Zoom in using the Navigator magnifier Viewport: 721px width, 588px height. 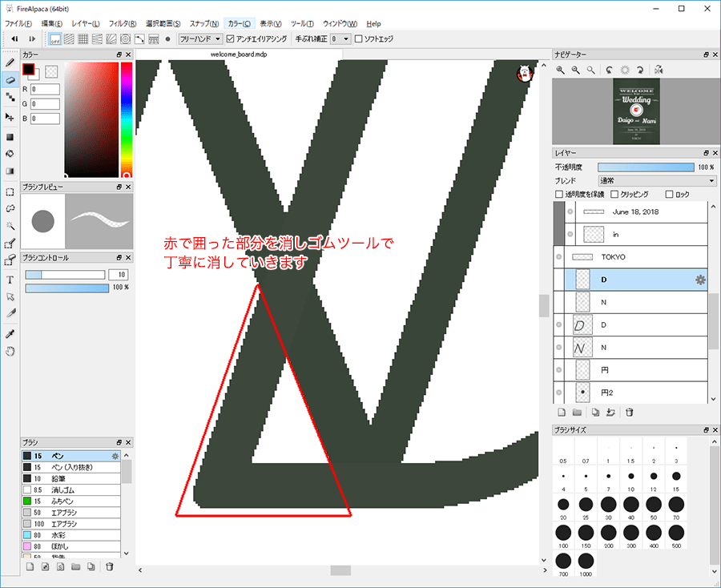point(561,70)
